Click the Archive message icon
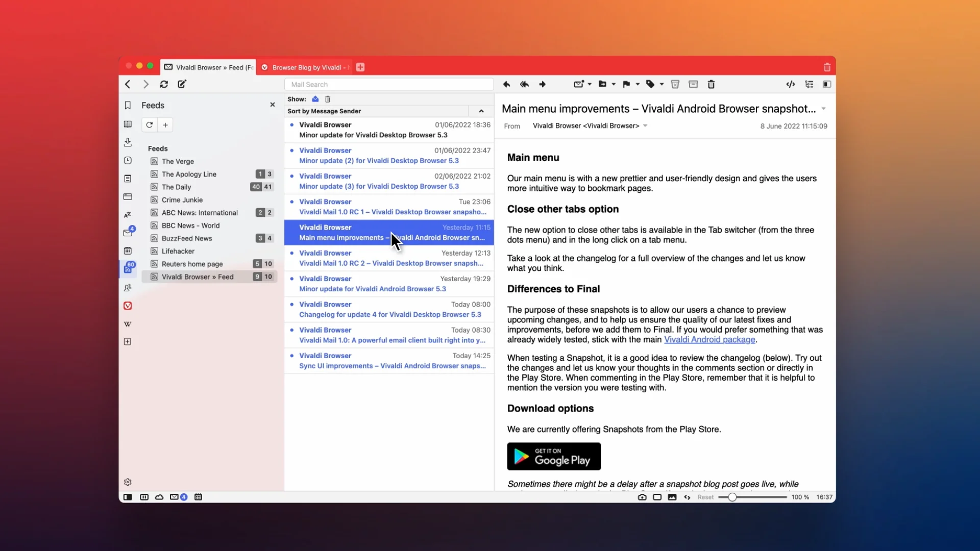This screenshot has width=980, height=551. [x=693, y=84]
